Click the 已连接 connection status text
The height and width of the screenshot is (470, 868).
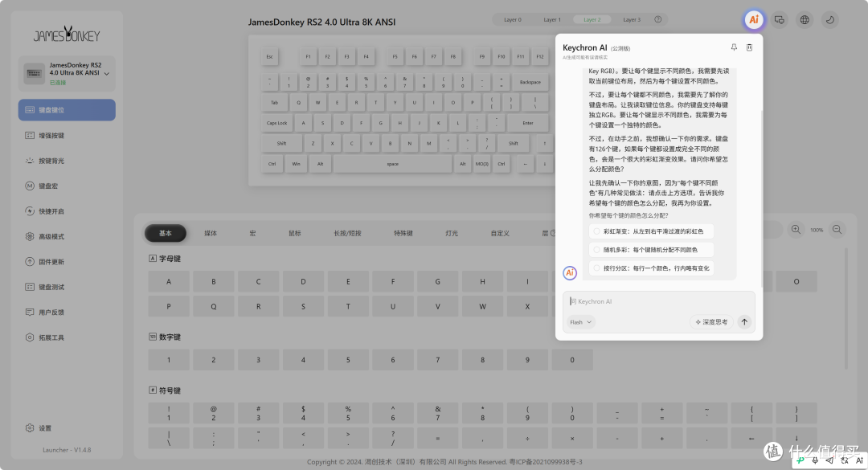(58, 83)
